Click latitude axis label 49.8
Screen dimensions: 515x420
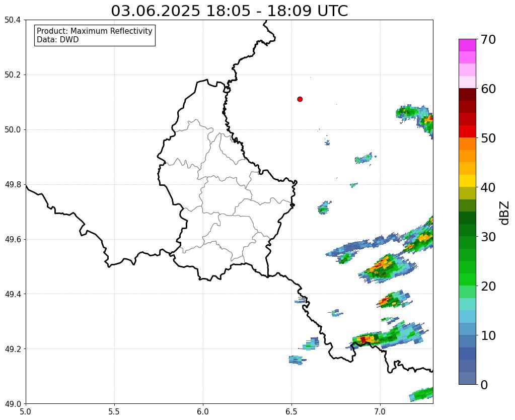point(13,185)
